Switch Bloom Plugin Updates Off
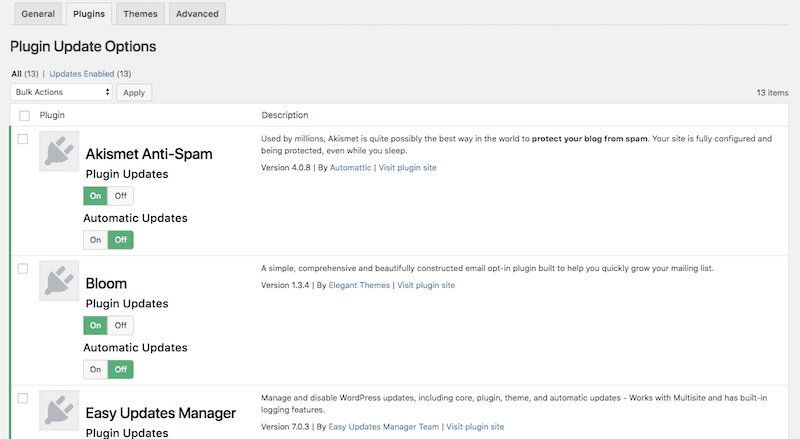The width and height of the screenshot is (800, 439). 120,326
